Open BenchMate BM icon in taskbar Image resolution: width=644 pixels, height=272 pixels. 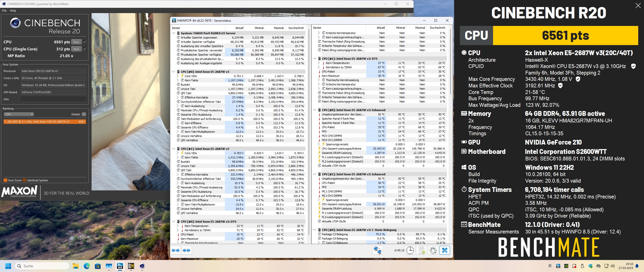point(131,266)
